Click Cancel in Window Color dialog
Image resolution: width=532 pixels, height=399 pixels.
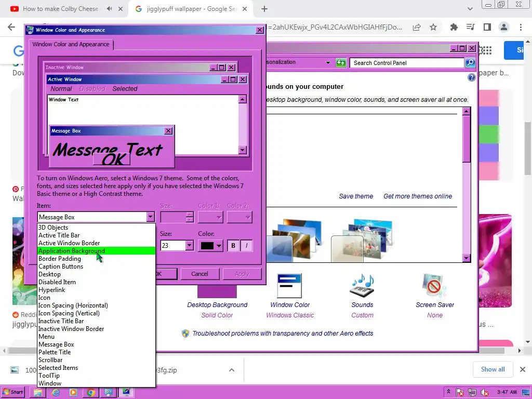point(200,274)
